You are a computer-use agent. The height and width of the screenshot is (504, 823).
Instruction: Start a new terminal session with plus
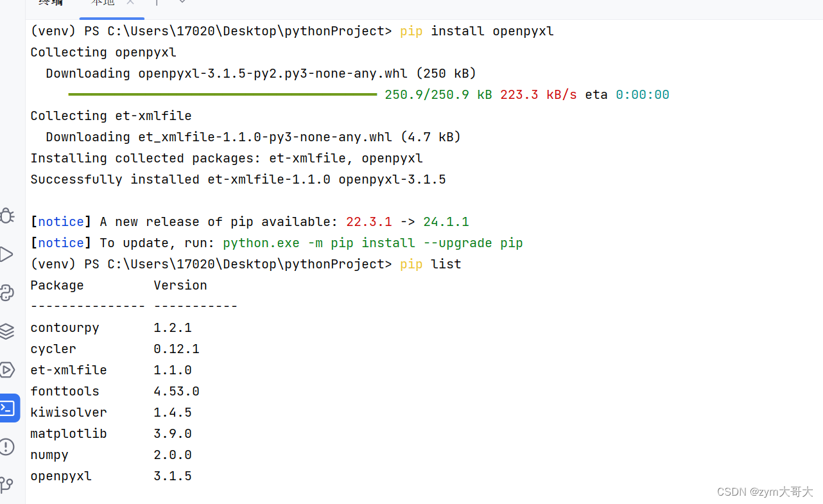[156, 3]
